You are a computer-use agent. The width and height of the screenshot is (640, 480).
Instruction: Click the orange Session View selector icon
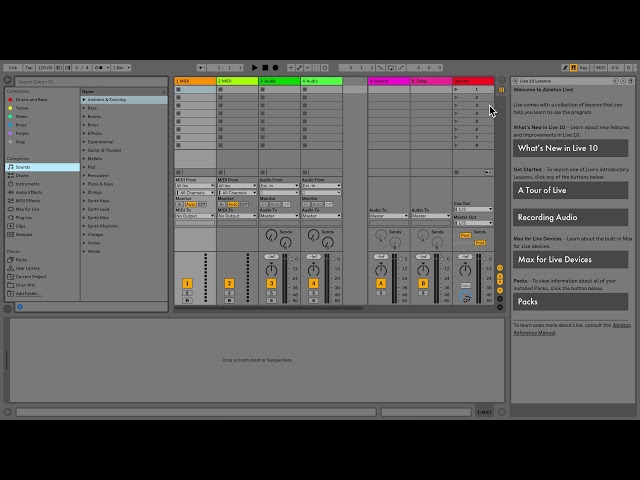tap(502, 90)
